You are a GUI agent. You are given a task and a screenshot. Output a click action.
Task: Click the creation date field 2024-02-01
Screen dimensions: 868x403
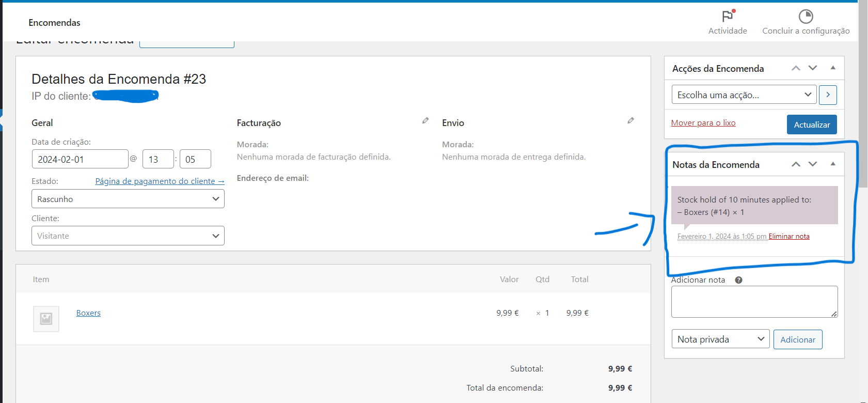tap(80, 159)
